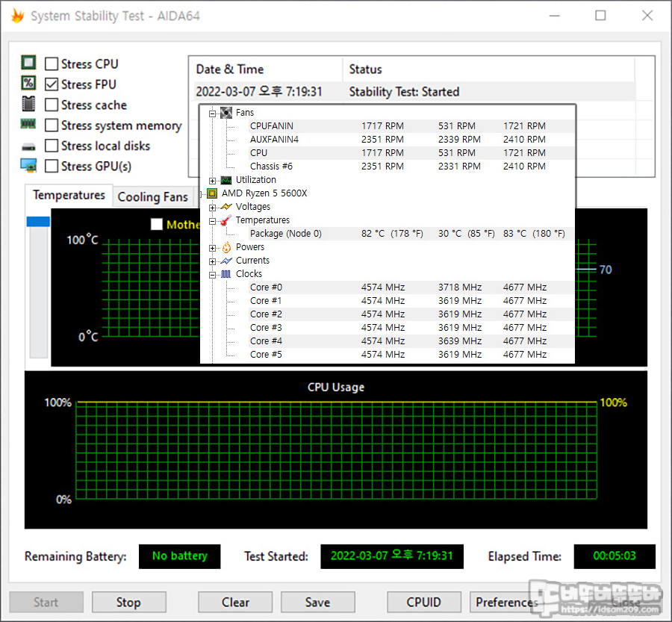Collapse the Fans tree node
Viewport: 672px width, 622px height.
click(212, 114)
